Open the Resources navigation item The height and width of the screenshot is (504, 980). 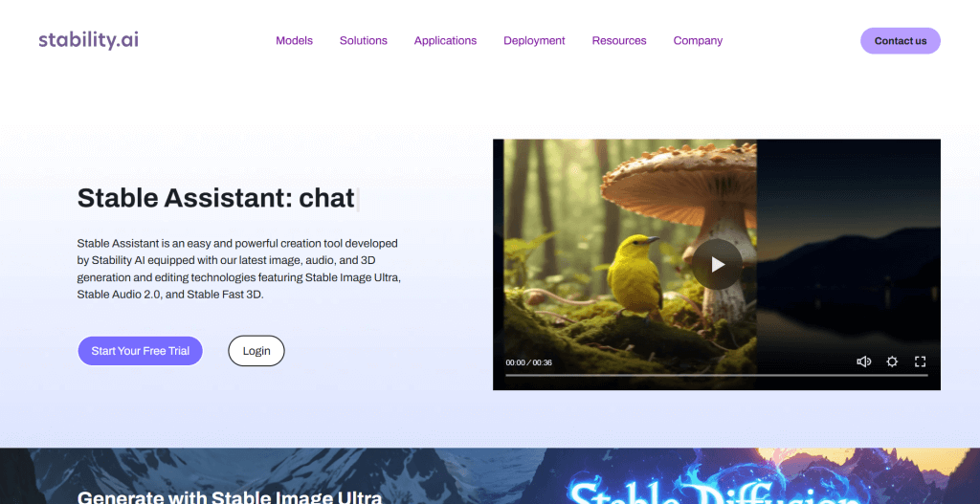618,41
